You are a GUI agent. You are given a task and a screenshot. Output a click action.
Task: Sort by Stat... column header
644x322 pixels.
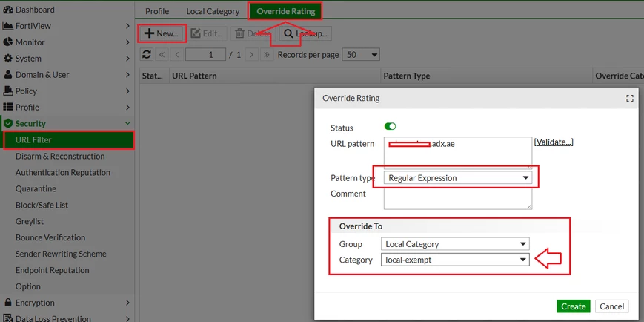(154, 76)
